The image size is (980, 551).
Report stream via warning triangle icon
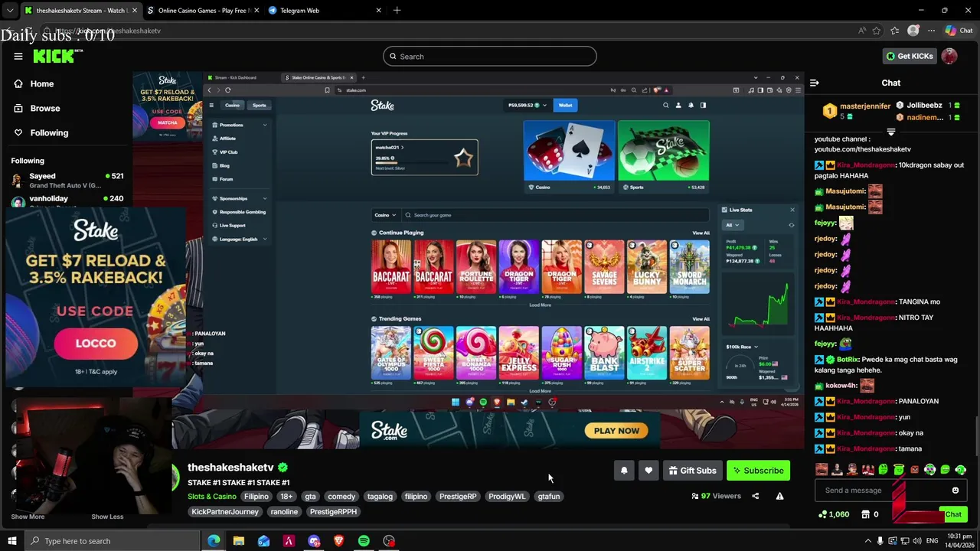point(779,496)
